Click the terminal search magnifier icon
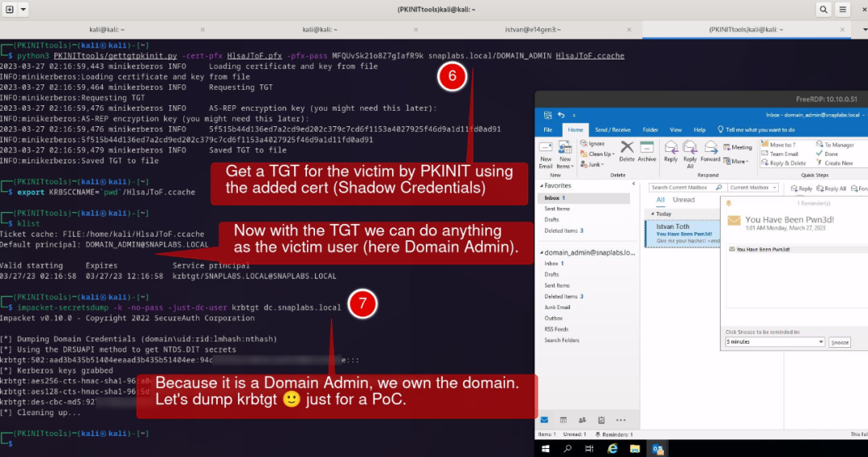Image resolution: width=868 pixels, height=457 pixels. (x=823, y=10)
